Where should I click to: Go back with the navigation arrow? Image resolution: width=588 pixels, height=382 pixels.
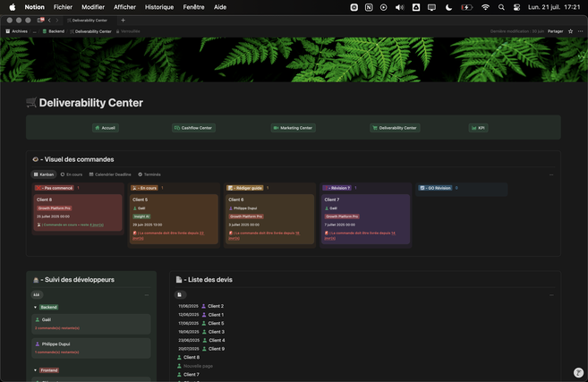[49, 20]
